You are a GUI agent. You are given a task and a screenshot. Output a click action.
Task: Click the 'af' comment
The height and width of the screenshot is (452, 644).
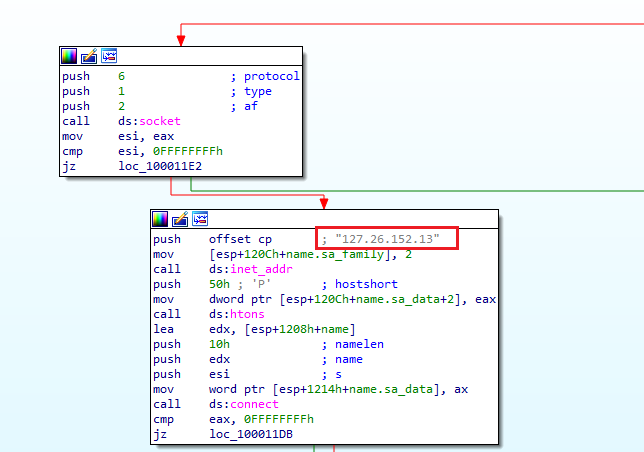251,106
